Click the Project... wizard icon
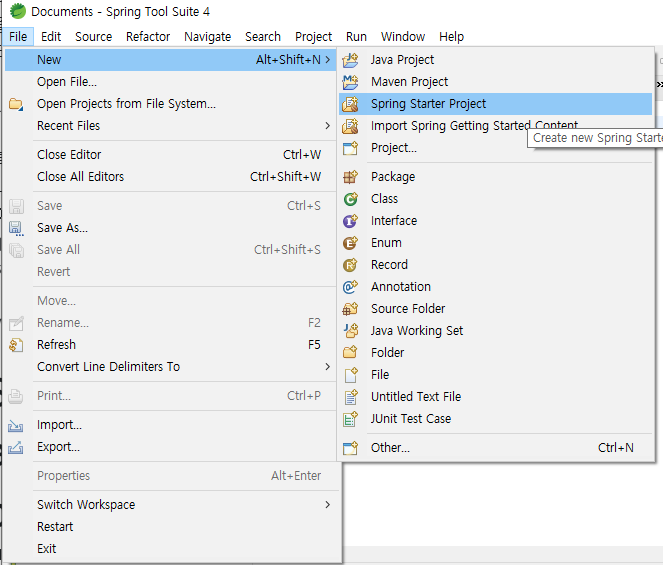This screenshot has height=565, width=663. click(350, 148)
